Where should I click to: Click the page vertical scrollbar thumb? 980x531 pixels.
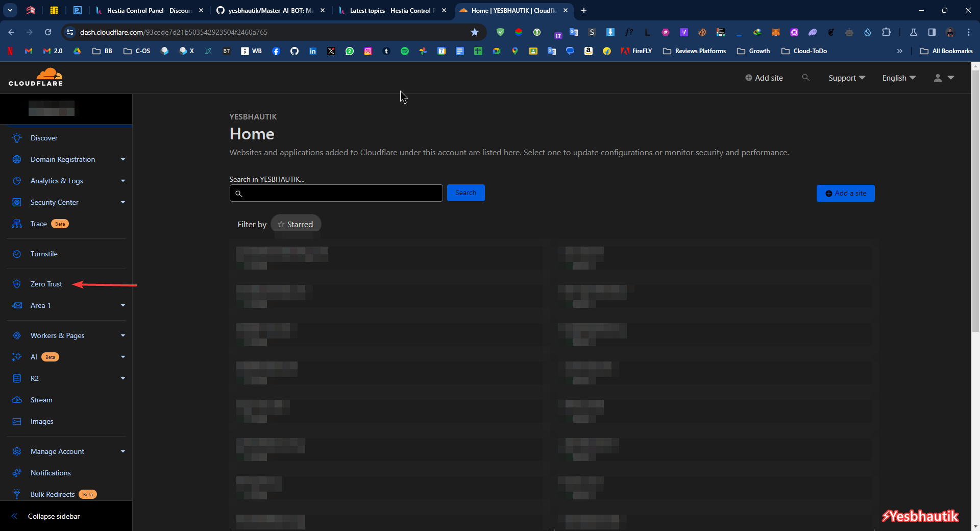coord(975,201)
